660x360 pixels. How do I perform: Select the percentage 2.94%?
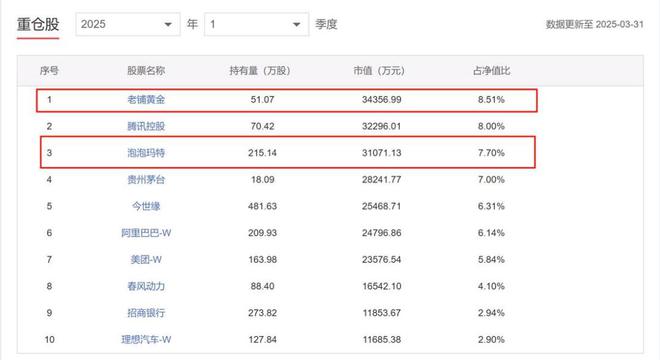click(x=491, y=313)
